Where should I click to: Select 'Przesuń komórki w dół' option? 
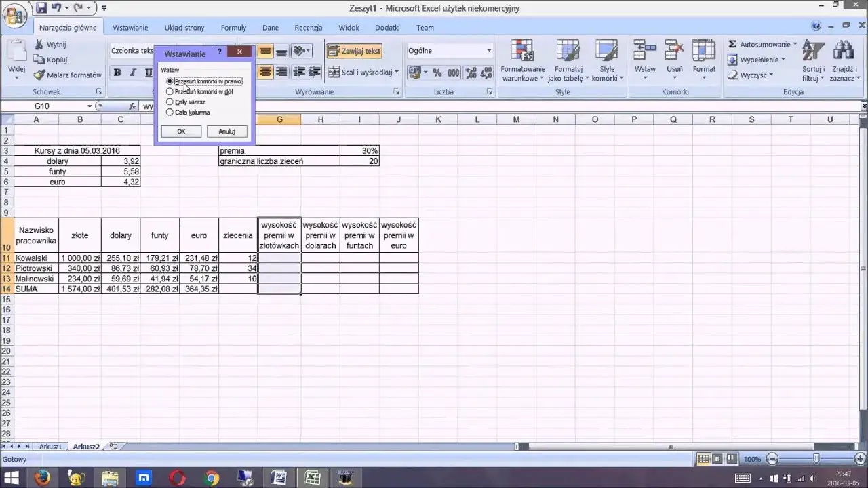coord(170,91)
